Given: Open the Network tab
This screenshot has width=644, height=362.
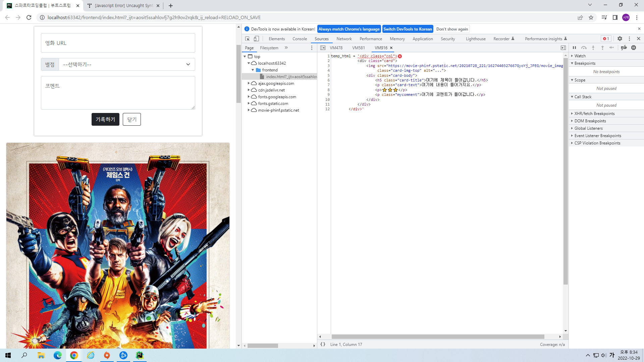Looking at the screenshot, I should tap(344, 39).
